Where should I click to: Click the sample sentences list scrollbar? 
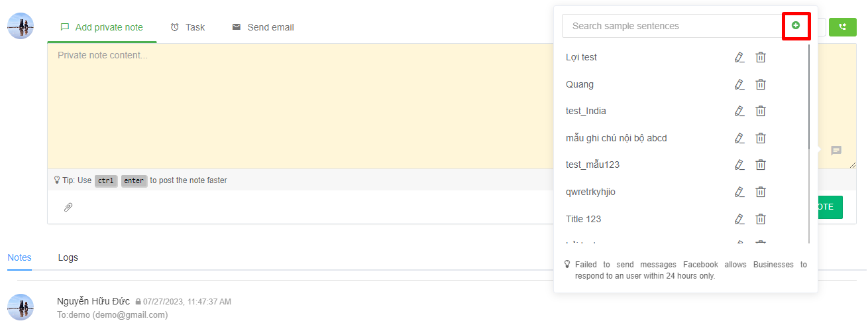pyautogui.click(x=809, y=100)
